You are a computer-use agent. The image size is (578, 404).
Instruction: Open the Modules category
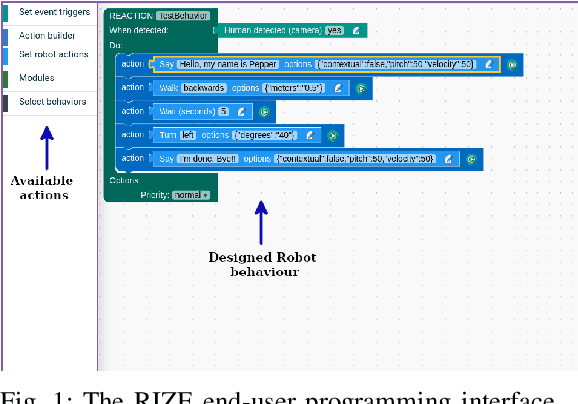tap(50, 78)
